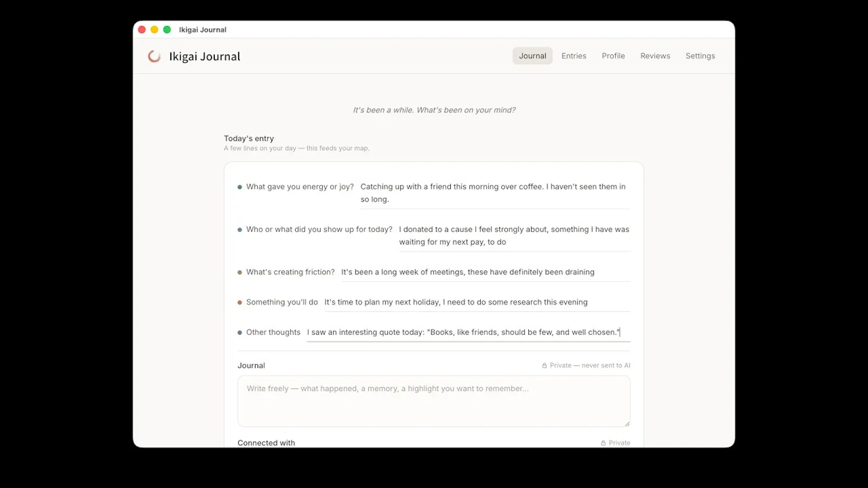This screenshot has height=488, width=868.
Task: Click the Ikigai Journal logo icon
Action: coord(154,56)
